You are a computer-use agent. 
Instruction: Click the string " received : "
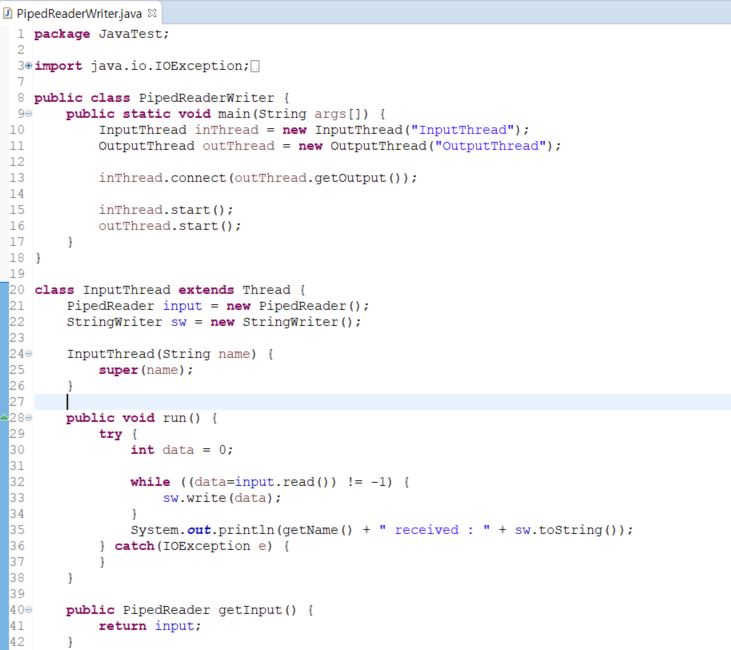click(434, 530)
